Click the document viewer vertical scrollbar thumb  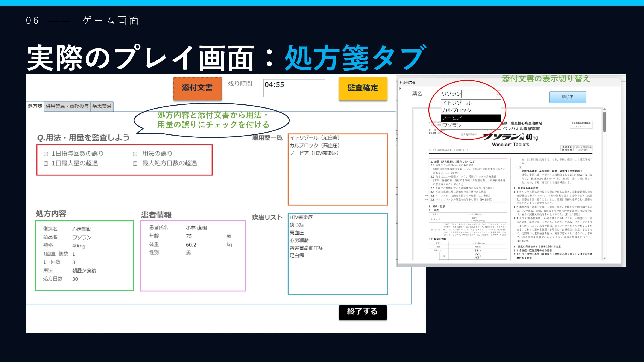pos(605,122)
